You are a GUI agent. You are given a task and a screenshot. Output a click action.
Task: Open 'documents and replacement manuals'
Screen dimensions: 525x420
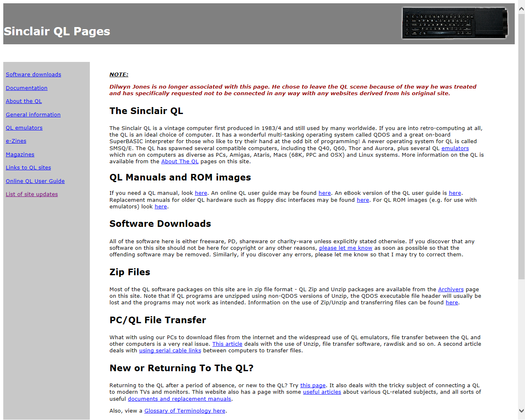point(179,399)
